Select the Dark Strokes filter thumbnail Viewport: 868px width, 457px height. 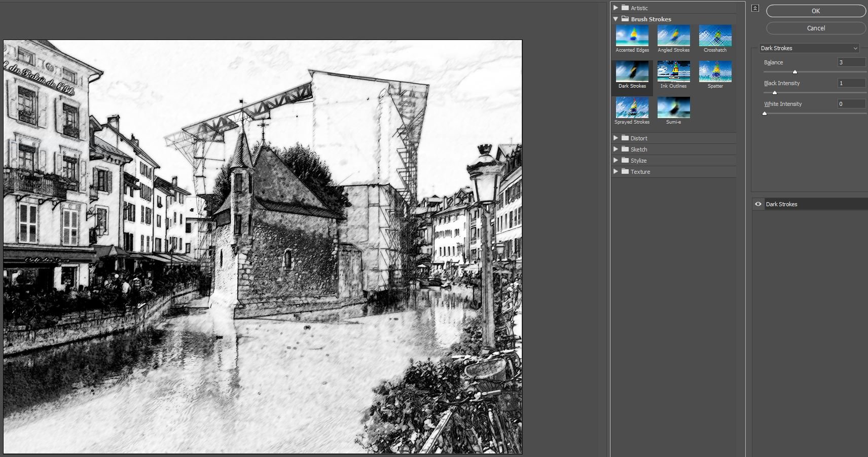click(631, 72)
